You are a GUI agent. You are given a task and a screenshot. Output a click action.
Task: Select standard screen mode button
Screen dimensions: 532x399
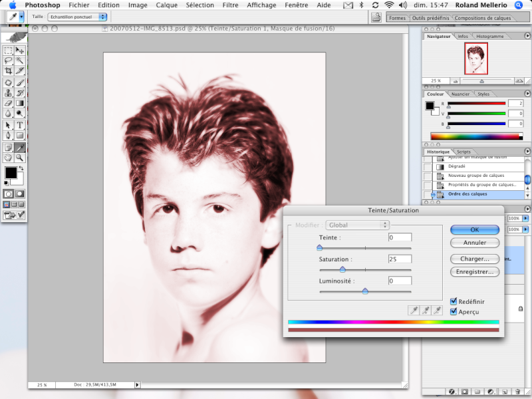pos(7,205)
